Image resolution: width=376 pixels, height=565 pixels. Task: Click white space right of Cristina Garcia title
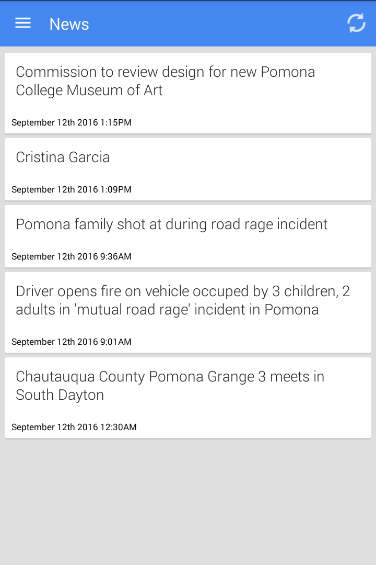[240, 157]
